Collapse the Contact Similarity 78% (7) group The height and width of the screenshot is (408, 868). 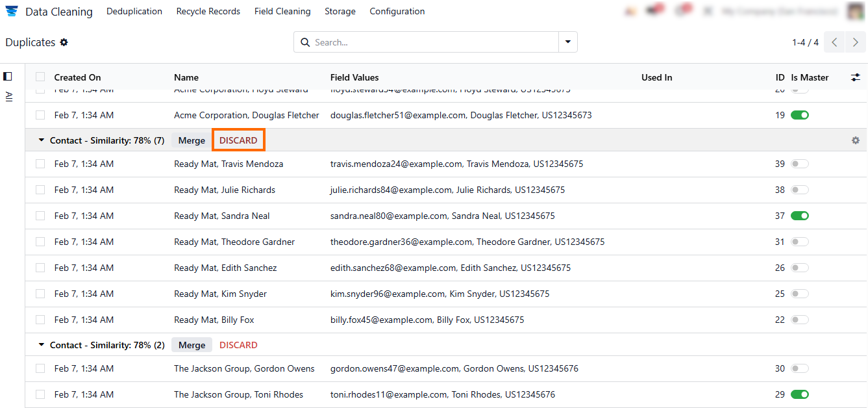click(x=42, y=140)
